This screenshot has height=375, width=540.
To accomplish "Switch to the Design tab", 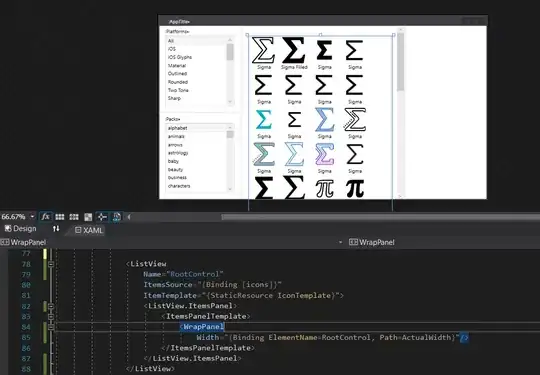I will pyautogui.click(x=20, y=229).
